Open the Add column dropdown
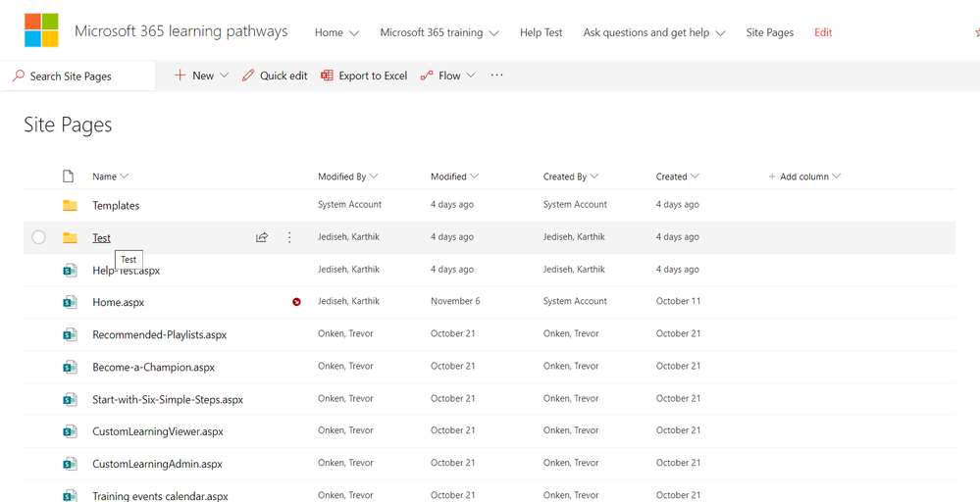This screenshot has height=502, width=980. 836,176
